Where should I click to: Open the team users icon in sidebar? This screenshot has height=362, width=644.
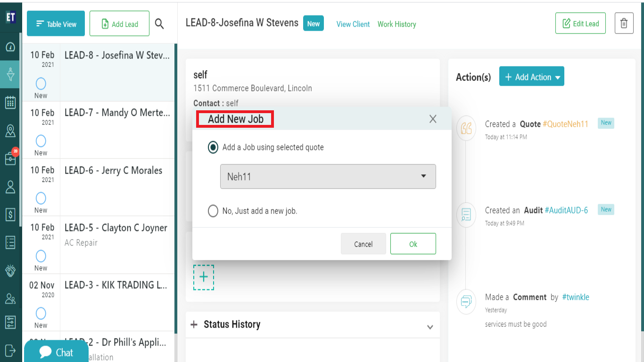pos(10,298)
